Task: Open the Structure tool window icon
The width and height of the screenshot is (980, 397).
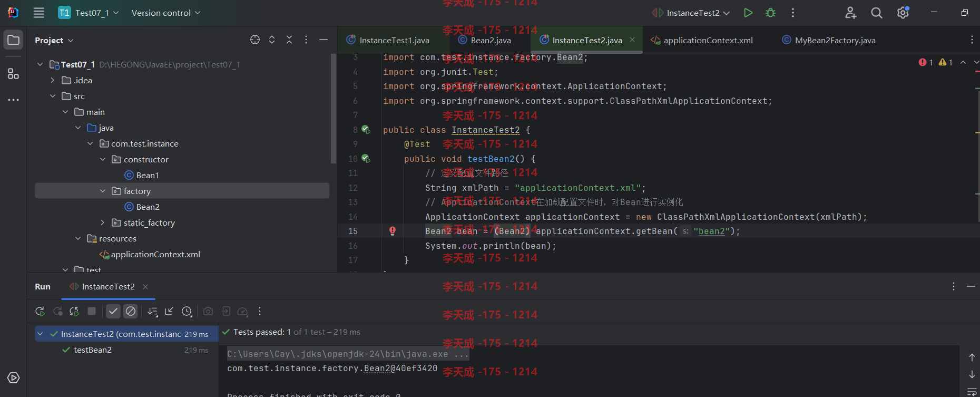Action: (x=14, y=74)
